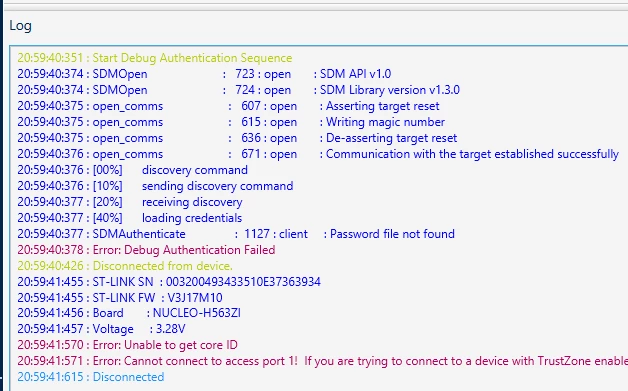This screenshot has height=391, width=628.
Task: Select the 'ST-LINK FW : V3J17M10' line
Action: coord(120,298)
